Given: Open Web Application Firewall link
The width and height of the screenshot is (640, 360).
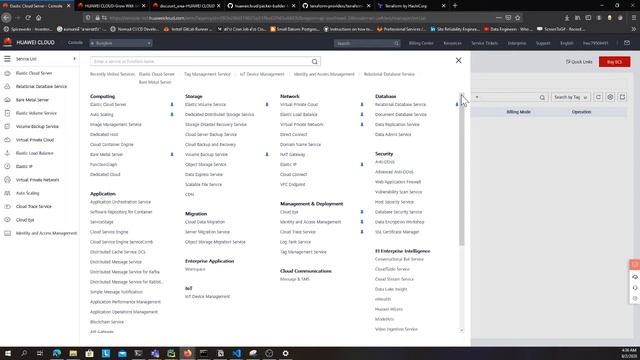Looking at the screenshot, I should [x=398, y=182].
